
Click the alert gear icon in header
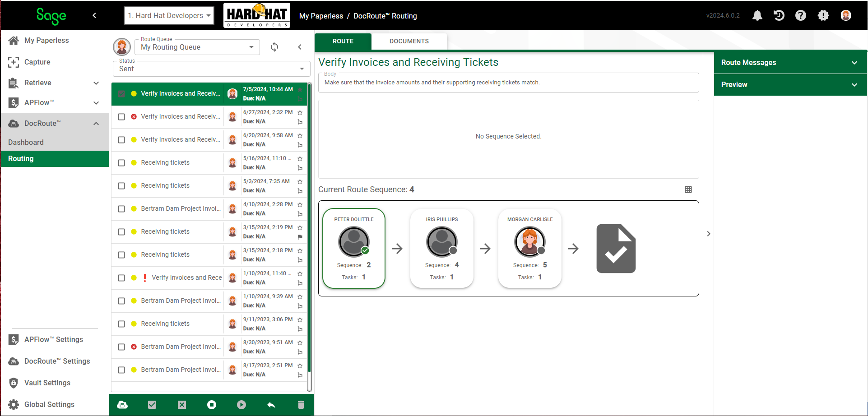coord(823,16)
